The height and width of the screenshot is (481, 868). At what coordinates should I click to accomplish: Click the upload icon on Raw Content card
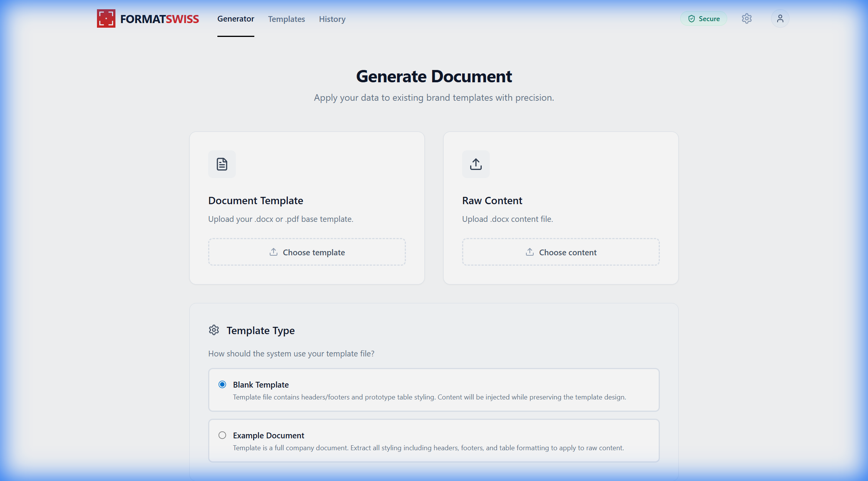(x=476, y=164)
